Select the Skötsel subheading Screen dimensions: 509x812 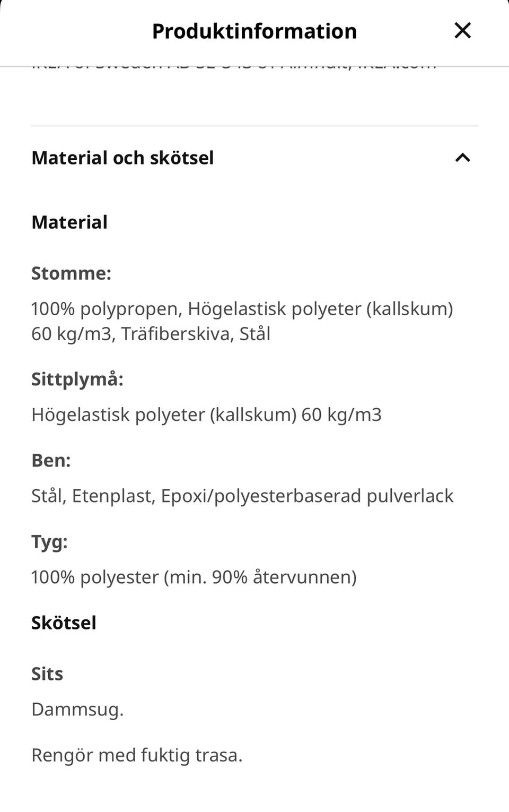click(x=64, y=623)
